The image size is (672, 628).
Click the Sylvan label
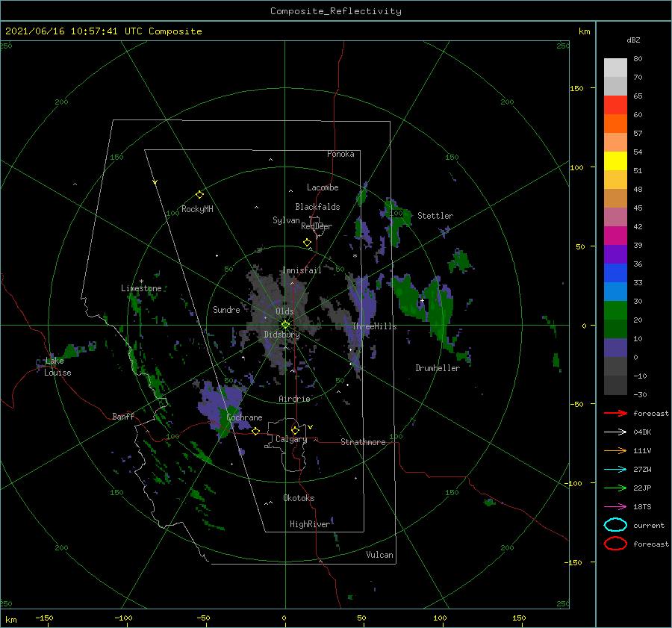[286, 220]
